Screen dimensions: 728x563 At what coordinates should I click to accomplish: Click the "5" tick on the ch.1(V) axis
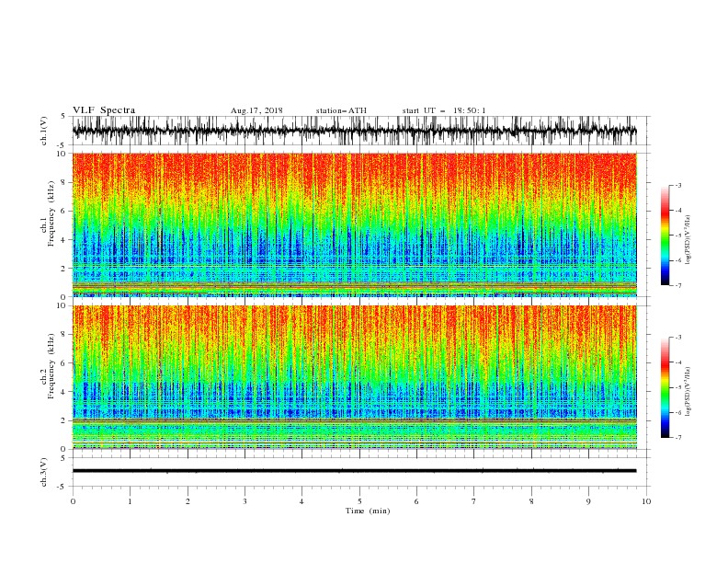point(63,116)
